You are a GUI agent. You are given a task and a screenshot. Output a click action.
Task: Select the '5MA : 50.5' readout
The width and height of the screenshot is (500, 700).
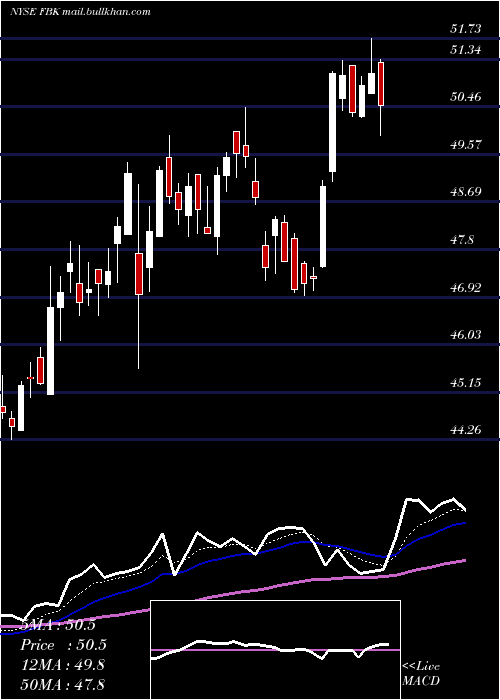58,625
